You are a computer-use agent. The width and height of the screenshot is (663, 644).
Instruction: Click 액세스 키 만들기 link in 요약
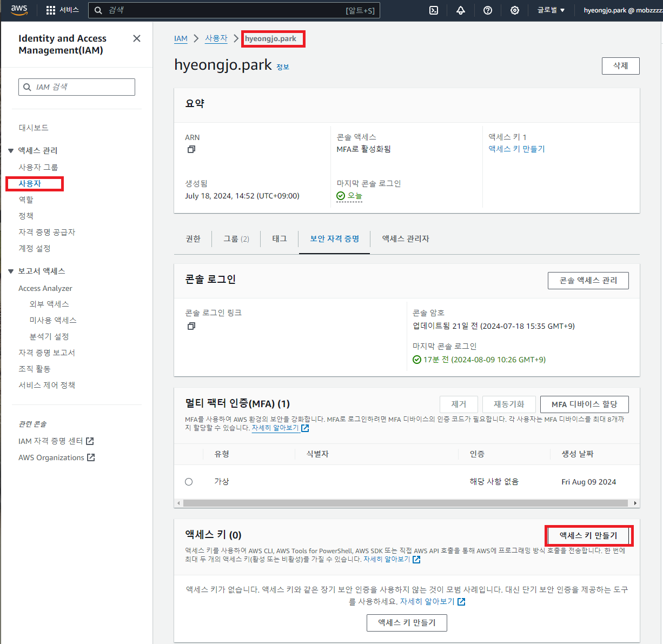(x=517, y=149)
